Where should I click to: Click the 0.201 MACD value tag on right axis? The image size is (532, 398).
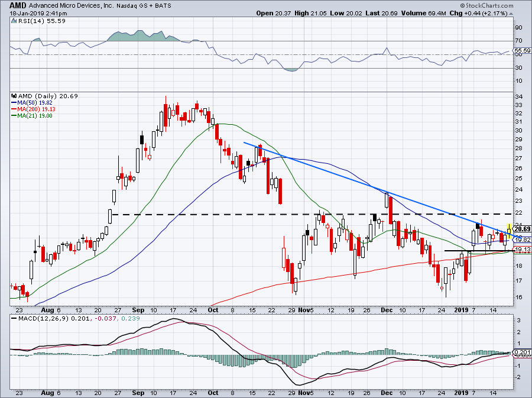(x=523, y=352)
